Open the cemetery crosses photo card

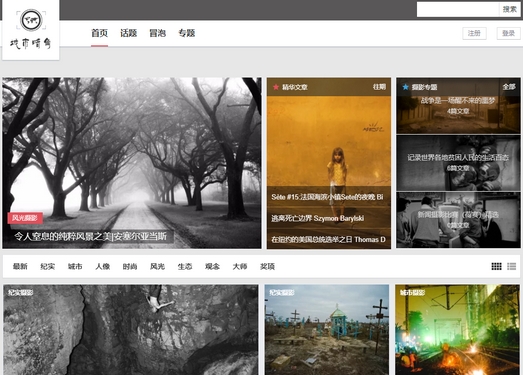tap(327, 330)
